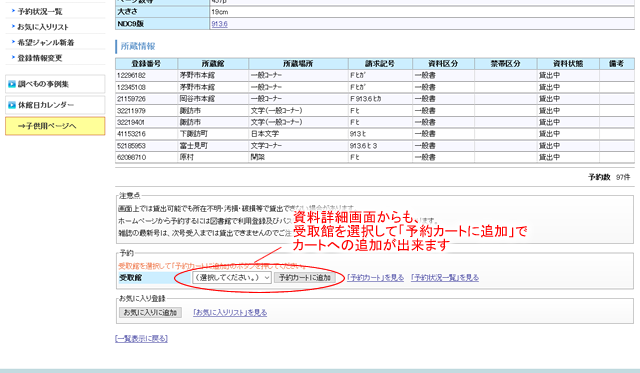Expand the 受取館 selection dropdown

[231, 278]
